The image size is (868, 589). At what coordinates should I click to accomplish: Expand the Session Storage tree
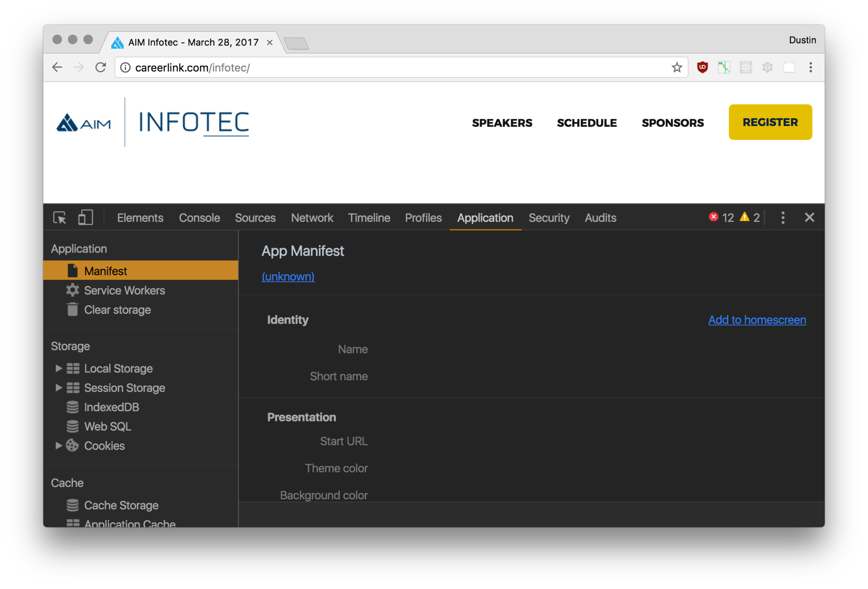58,387
